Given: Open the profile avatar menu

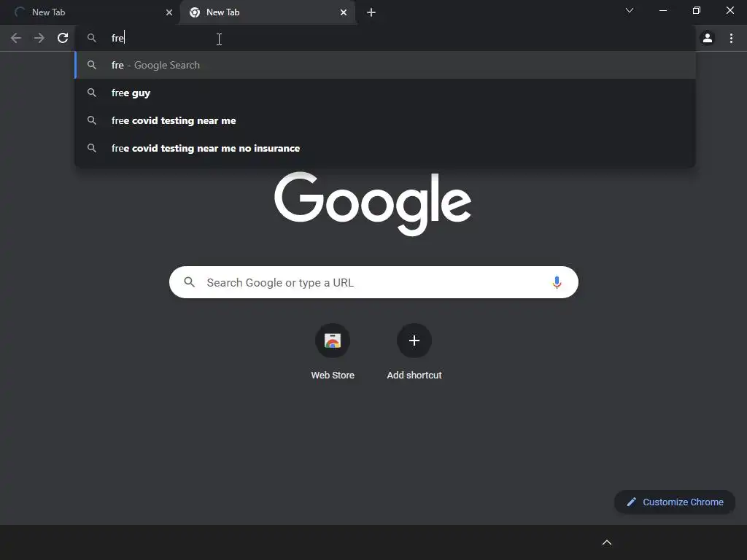Looking at the screenshot, I should click(x=708, y=38).
